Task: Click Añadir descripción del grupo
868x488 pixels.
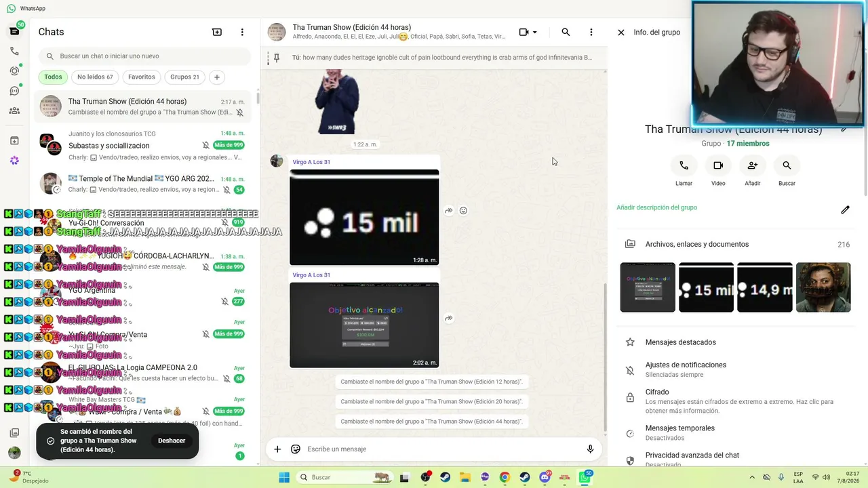Action: (656, 207)
